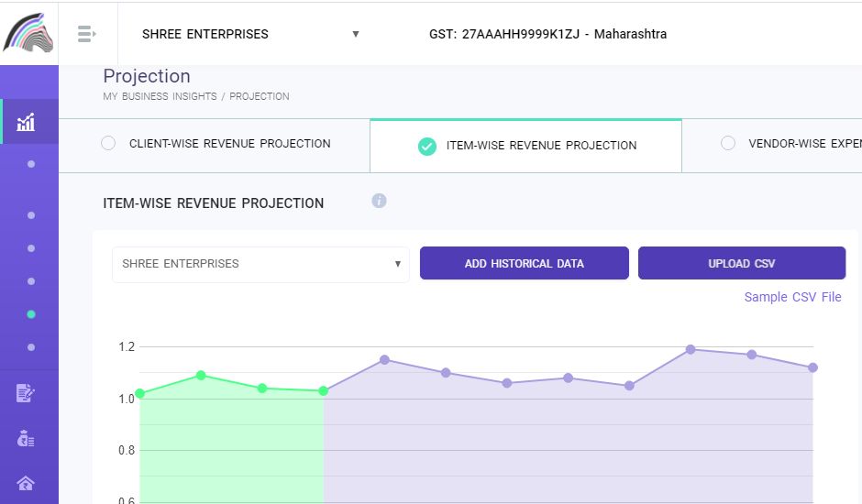The width and height of the screenshot is (862, 504).
Task: Select Item-wise Revenue Projection radio button
Action: (426, 146)
